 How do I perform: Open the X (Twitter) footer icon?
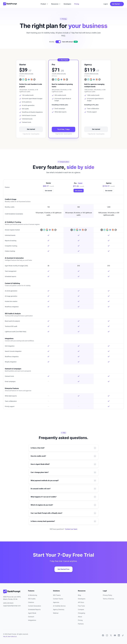[x=111, y=635]
